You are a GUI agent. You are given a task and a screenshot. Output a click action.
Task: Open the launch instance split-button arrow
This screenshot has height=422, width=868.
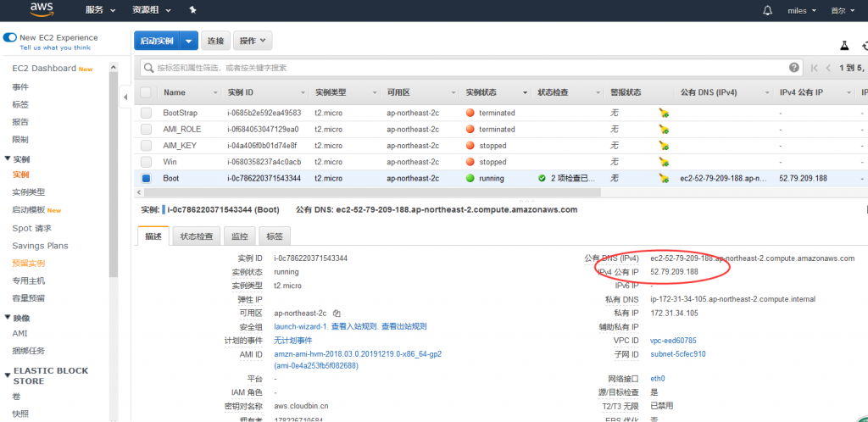(x=189, y=41)
